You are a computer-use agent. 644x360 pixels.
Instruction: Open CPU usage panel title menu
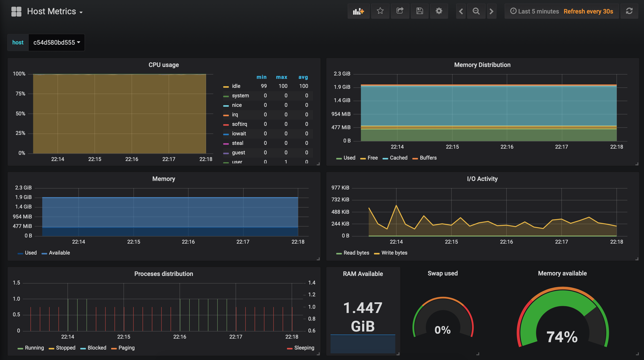(x=164, y=65)
